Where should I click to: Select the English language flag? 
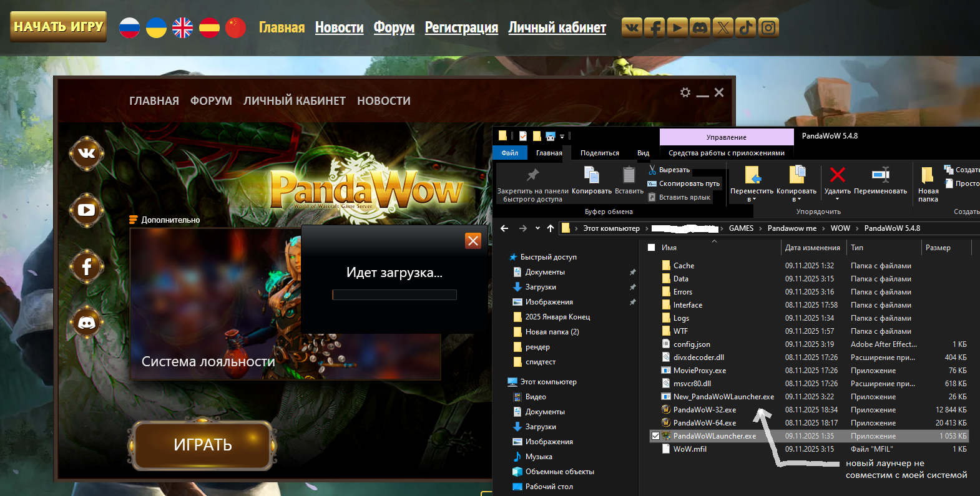coord(182,27)
